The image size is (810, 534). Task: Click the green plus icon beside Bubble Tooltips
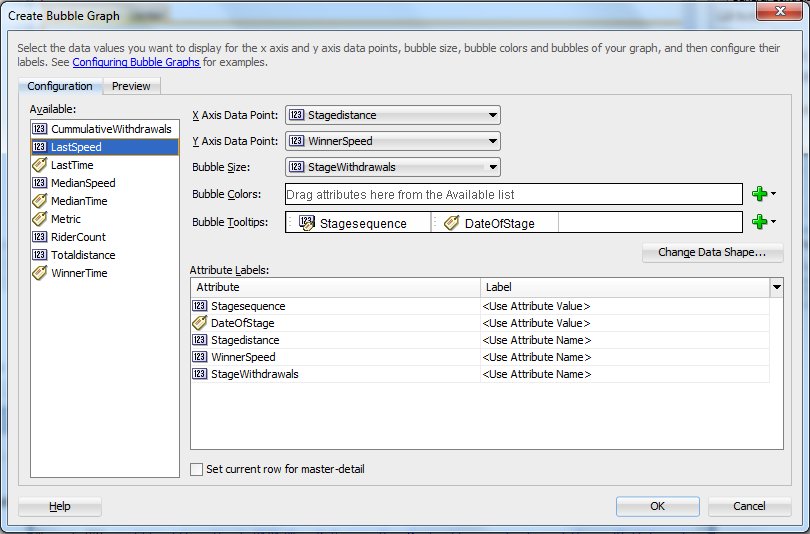tap(759, 222)
